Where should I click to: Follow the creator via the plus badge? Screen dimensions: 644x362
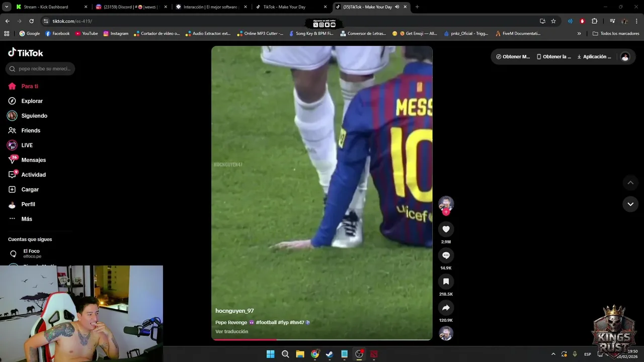446,212
